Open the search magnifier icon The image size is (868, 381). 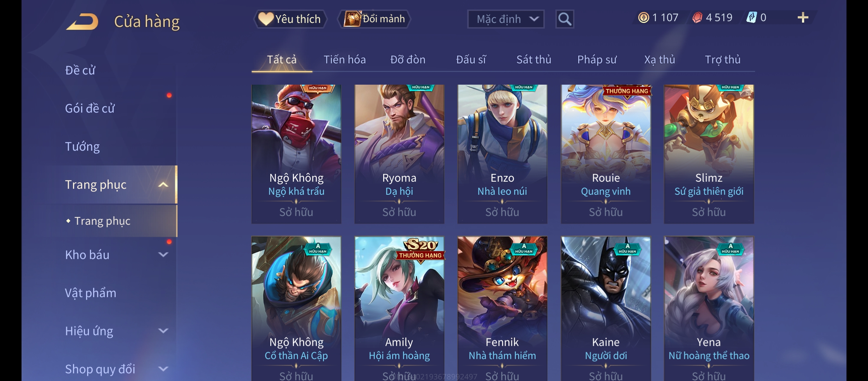(565, 19)
